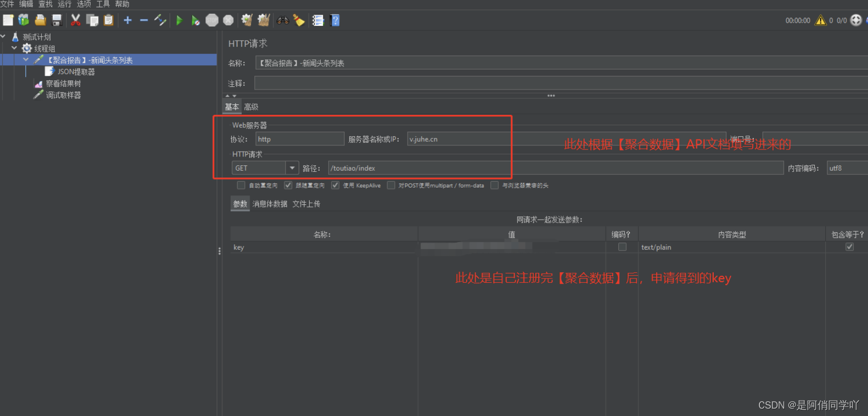Viewport: 868px width, 416px height.
Task: Collapse the 线程组 tree node arrow
Action: [14, 48]
